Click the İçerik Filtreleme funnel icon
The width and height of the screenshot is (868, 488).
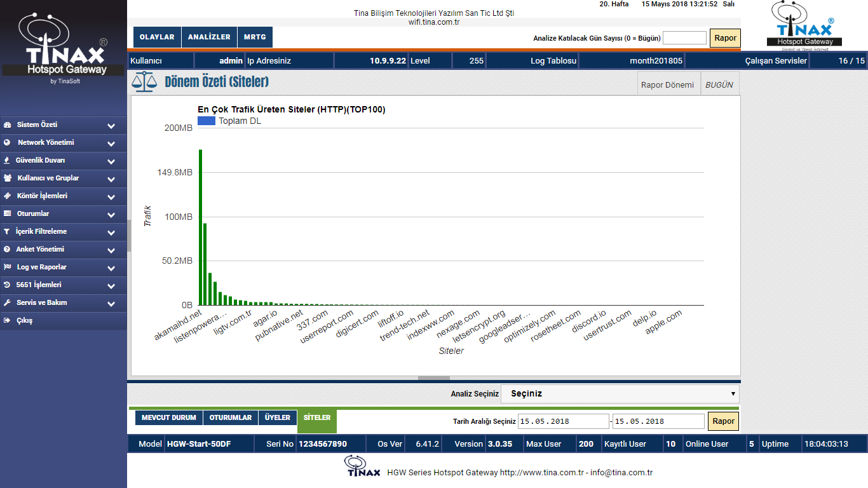[x=7, y=232]
